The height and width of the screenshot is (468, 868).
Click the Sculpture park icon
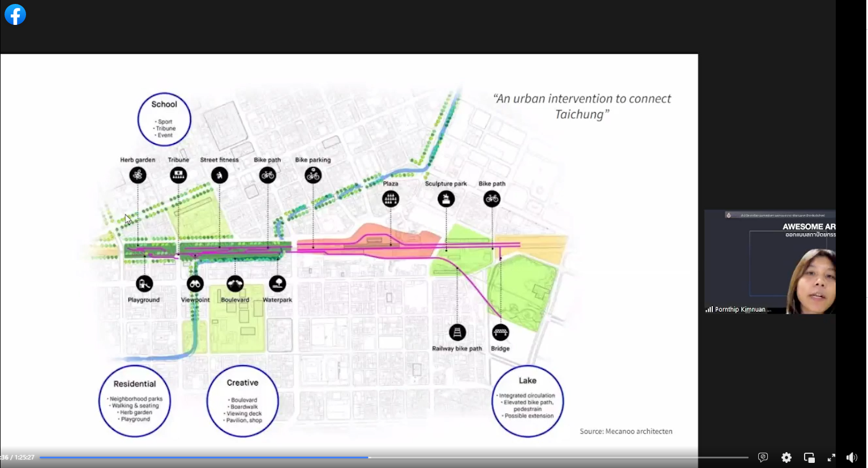tap(446, 199)
